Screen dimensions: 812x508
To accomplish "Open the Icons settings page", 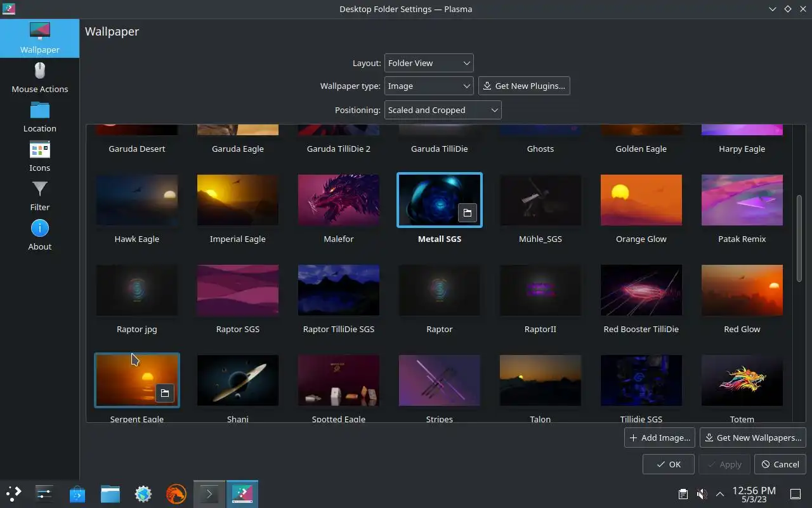I will point(39,156).
